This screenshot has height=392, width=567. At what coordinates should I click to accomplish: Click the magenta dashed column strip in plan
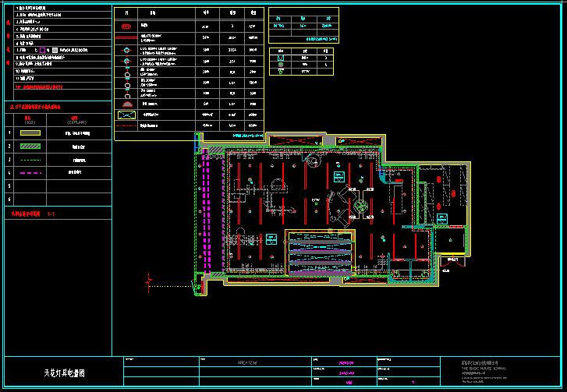pos(206,210)
